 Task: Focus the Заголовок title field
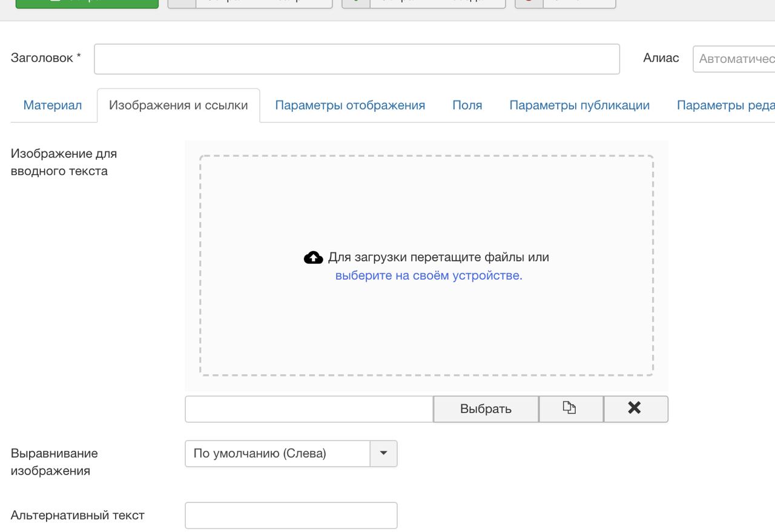coord(357,59)
